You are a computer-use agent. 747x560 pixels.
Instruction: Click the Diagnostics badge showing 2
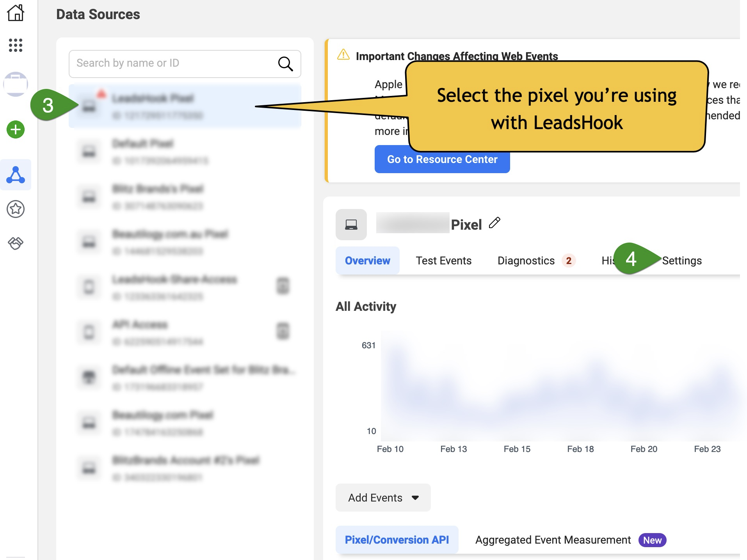point(569,261)
